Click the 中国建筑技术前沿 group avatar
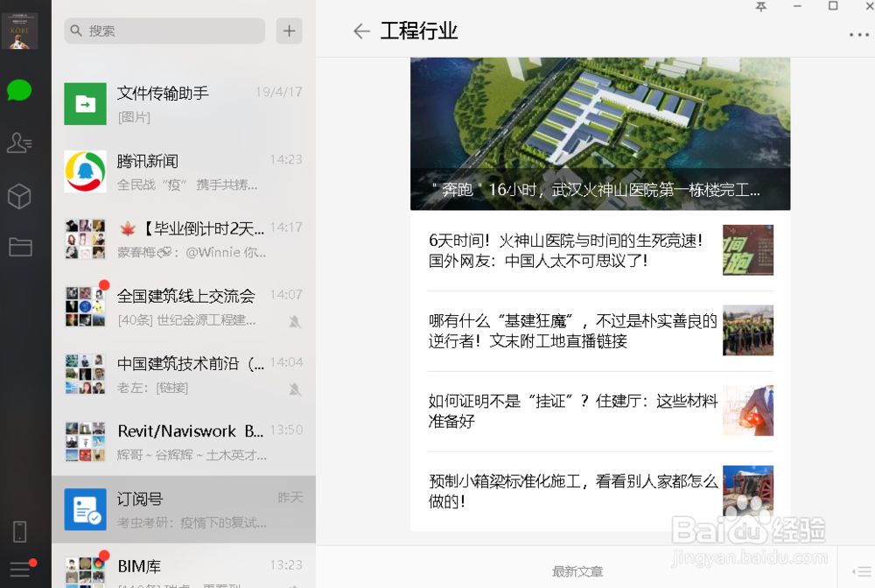This screenshot has height=588, width=875. tap(86, 374)
